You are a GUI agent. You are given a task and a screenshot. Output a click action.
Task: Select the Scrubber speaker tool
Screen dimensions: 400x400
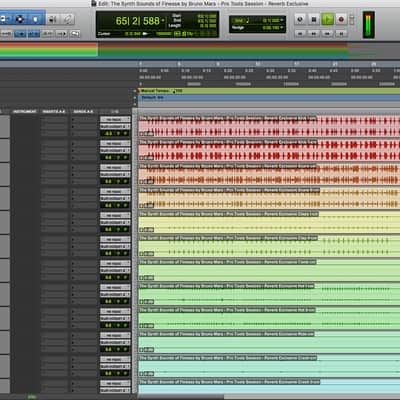53,19
